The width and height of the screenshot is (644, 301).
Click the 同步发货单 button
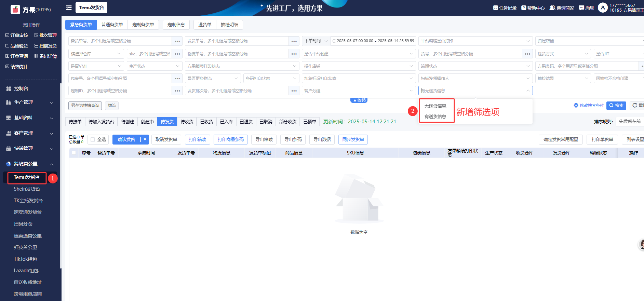(x=353, y=139)
